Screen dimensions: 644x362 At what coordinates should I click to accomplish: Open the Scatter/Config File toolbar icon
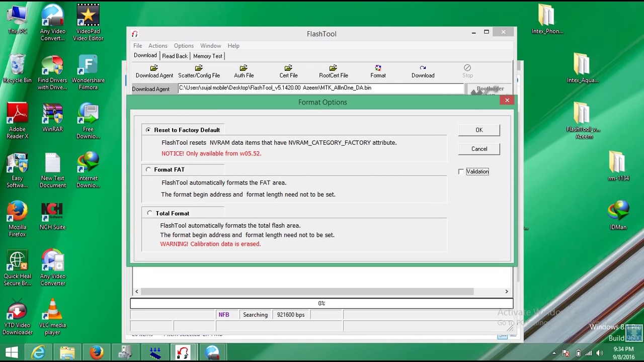[199, 71]
